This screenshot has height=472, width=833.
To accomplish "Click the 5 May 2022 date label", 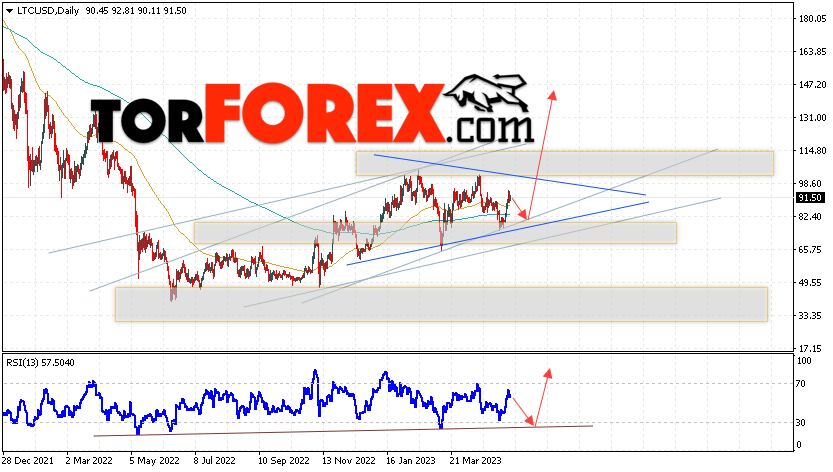I will (154, 460).
